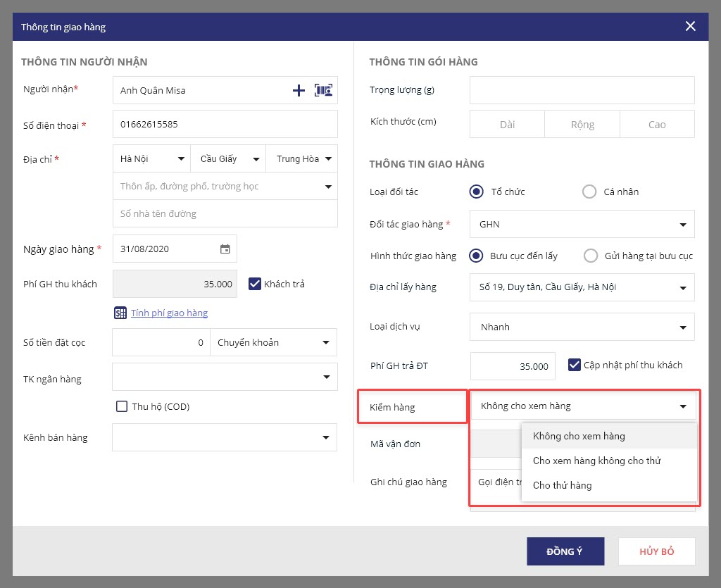Close the Thông tin giao hàng dialog
The height and width of the screenshot is (588, 721).
tap(690, 27)
